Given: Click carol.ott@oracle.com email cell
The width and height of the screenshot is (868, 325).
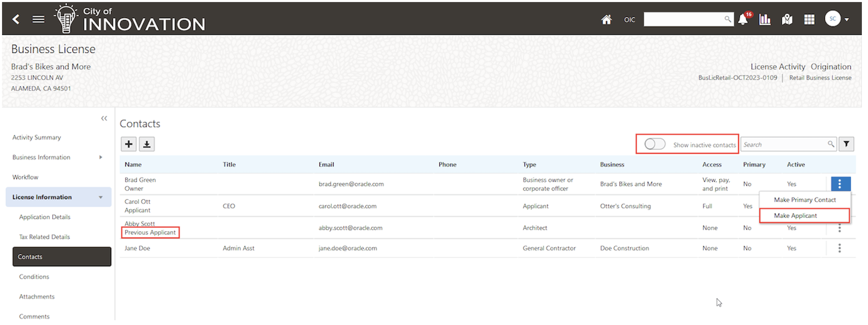Looking at the screenshot, I should tap(347, 206).
